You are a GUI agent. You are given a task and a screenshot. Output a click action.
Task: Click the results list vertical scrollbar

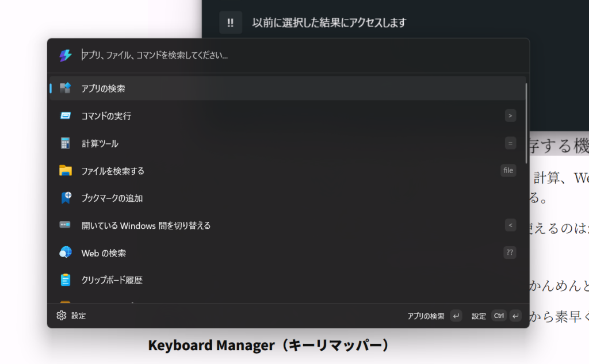point(526,124)
